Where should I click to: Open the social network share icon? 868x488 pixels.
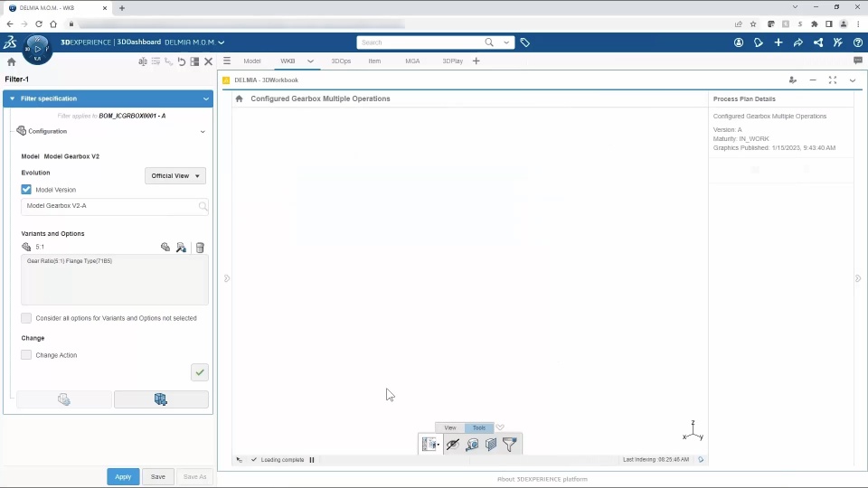pos(818,42)
